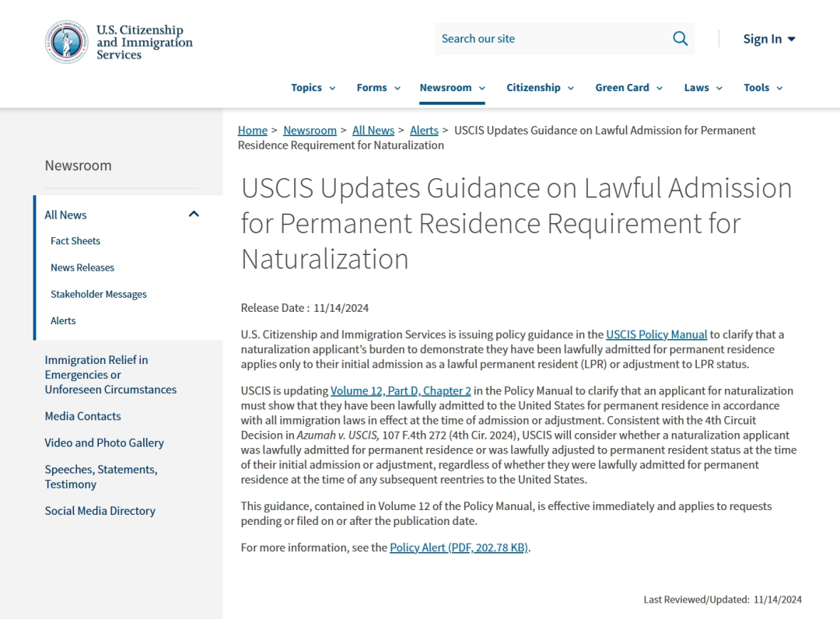Open Fact Sheets in the sidebar
The width and height of the screenshot is (840, 619).
75,241
